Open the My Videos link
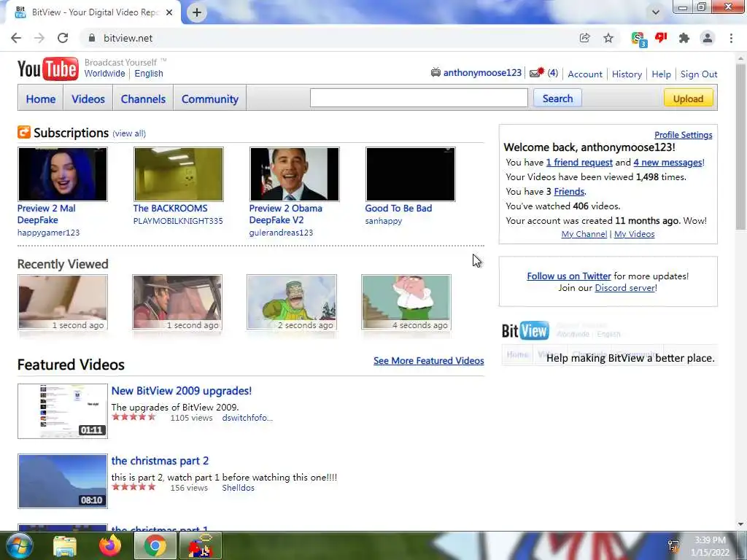Screen dimensions: 747x560 (x=634, y=234)
